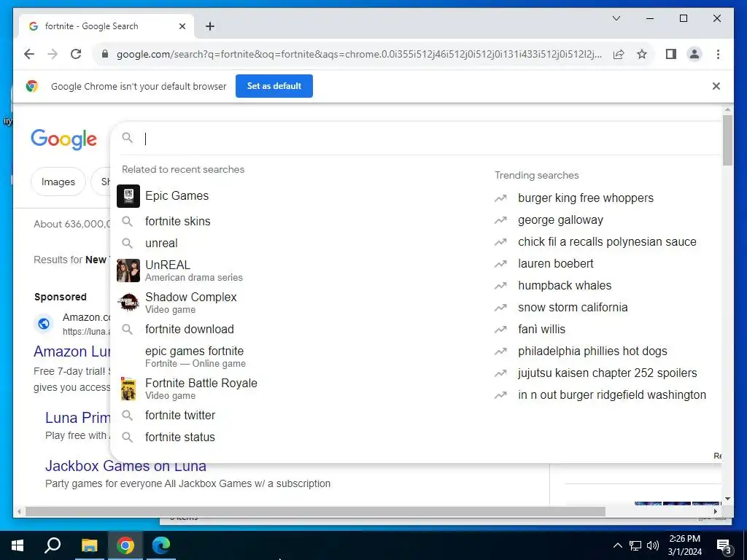Image resolution: width=747 pixels, height=560 pixels.
Task: Select trending search lauren boebert
Action: point(555,264)
